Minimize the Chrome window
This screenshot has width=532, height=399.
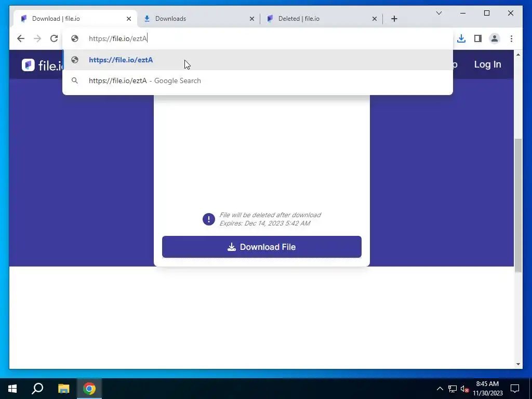click(463, 13)
